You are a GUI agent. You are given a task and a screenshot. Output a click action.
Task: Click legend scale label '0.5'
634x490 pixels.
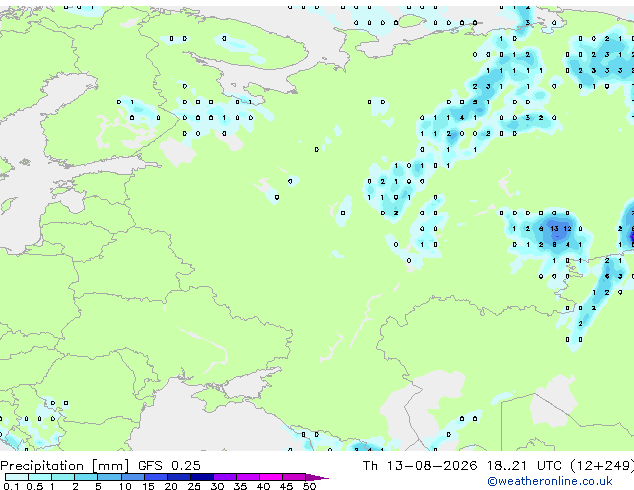[x=34, y=486]
